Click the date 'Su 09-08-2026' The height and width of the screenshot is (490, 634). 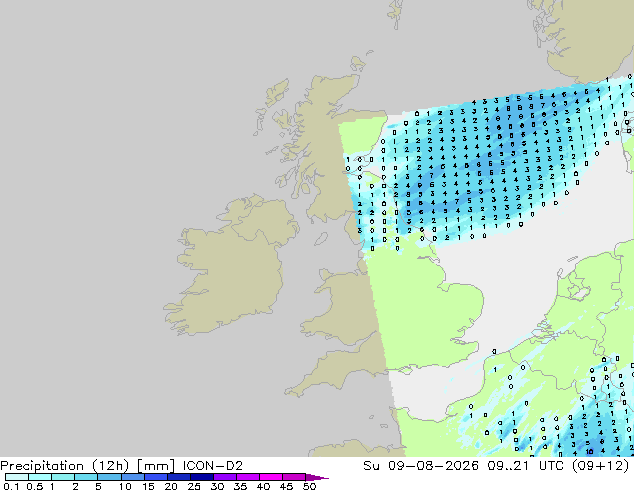pos(421,466)
